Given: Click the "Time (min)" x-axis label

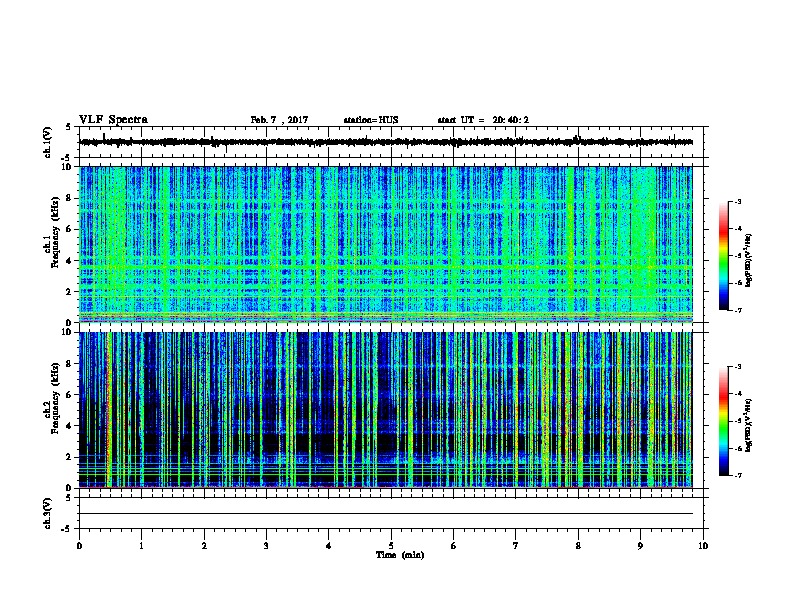Looking at the screenshot, I should coord(400,555).
